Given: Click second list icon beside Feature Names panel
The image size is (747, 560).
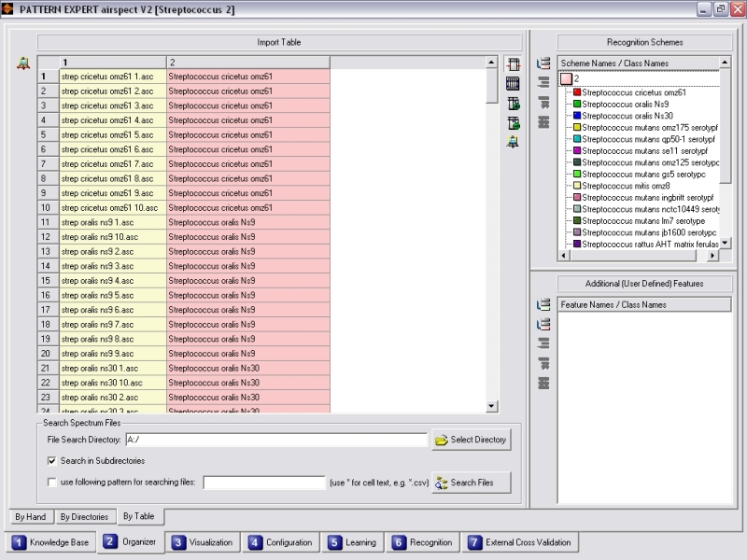Looking at the screenshot, I should [x=543, y=324].
